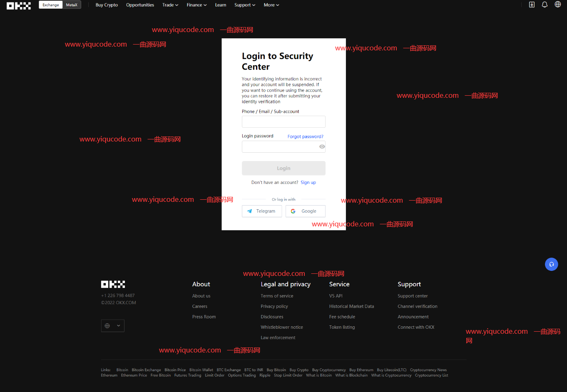Viewport: 567px width, 392px height.
Task: View the Fee schedule link
Action: (x=342, y=317)
